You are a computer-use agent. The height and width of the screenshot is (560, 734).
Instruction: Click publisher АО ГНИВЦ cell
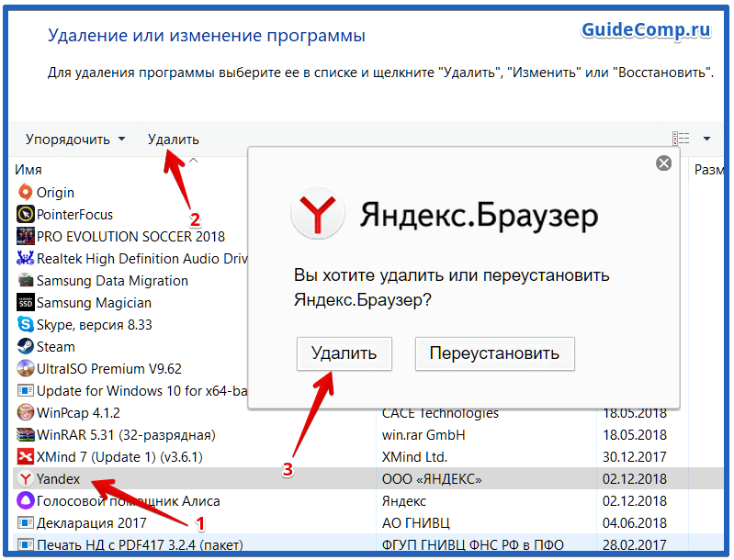(x=415, y=522)
